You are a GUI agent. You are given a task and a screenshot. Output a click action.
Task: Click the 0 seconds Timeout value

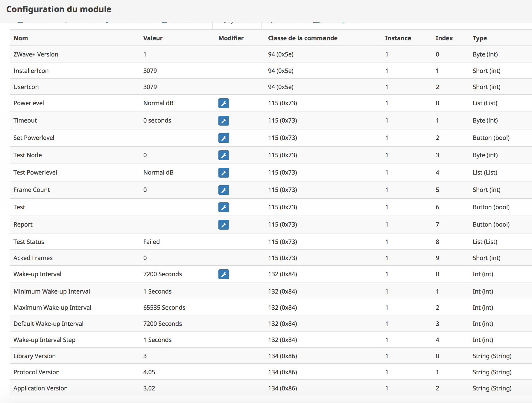(x=157, y=120)
